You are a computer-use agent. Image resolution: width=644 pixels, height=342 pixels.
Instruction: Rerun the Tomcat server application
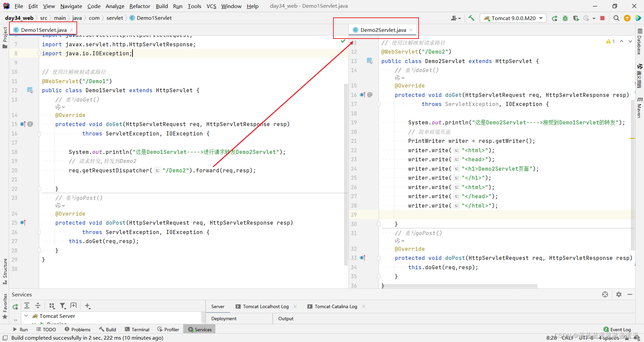(555, 18)
